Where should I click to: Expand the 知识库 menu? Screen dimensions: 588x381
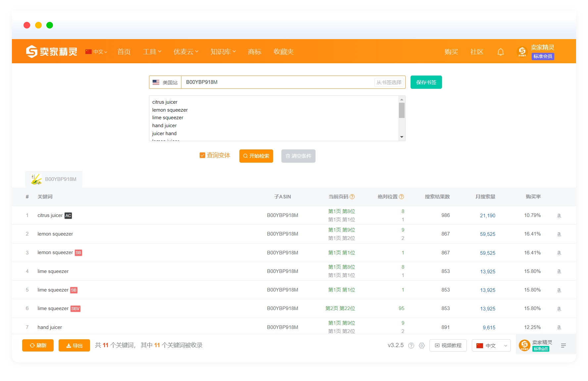tap(223, 52)
